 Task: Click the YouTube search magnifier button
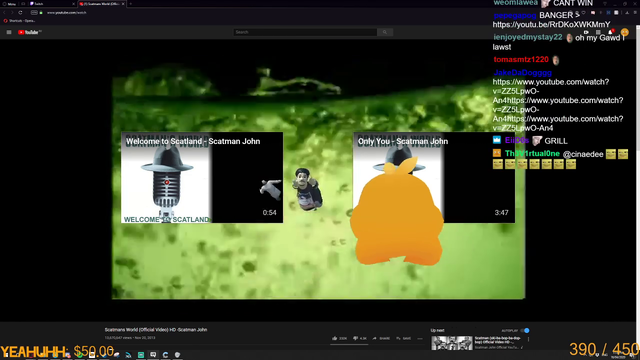[385, 32]
